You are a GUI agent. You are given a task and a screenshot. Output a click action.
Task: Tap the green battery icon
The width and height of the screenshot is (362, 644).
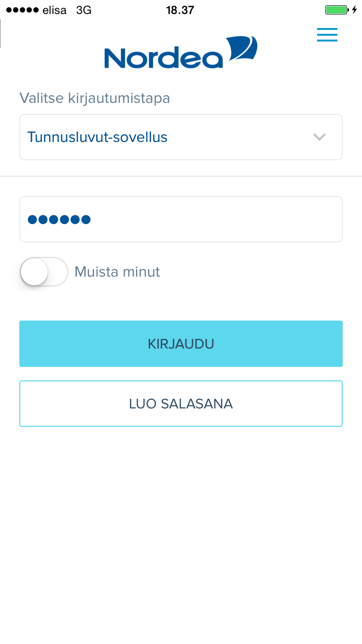[x=336, y=10]
